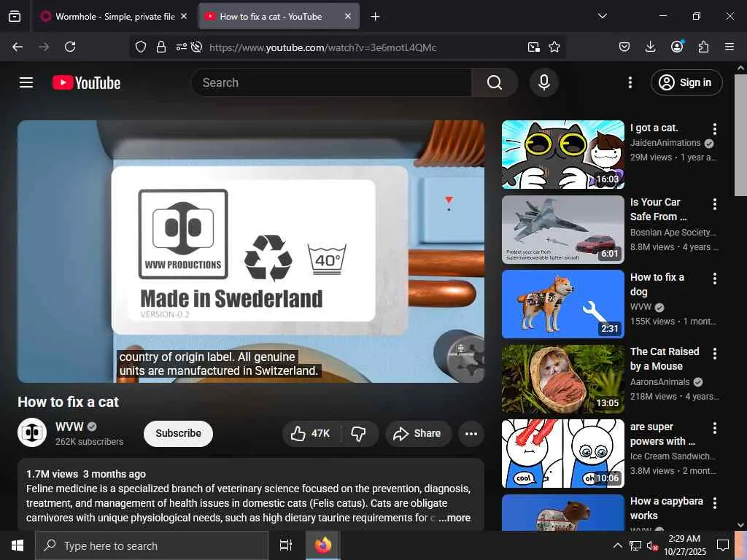The height and width of the screenshot is (560, 747).
Task: Open the Windows notification center
Action: 723,545
